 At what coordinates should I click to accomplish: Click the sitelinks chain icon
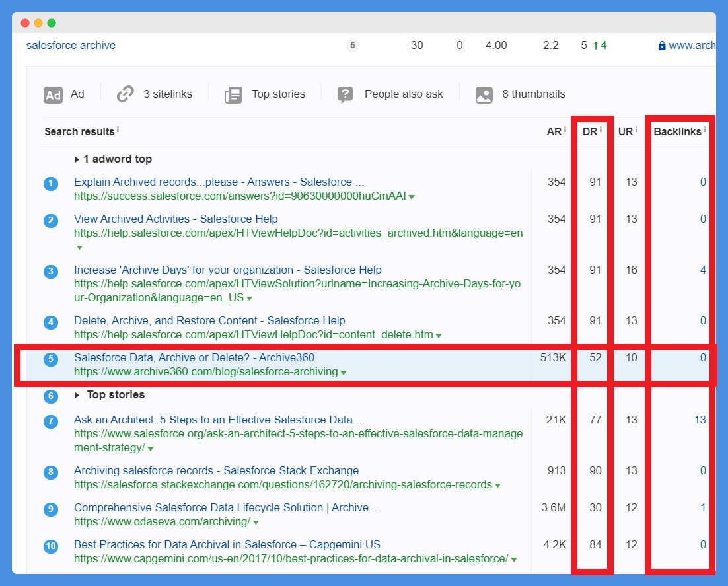click(126, 94)
